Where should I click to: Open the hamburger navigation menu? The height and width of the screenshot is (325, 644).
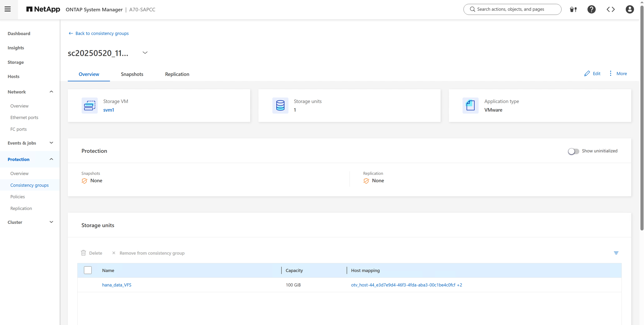tap(8, 9)
